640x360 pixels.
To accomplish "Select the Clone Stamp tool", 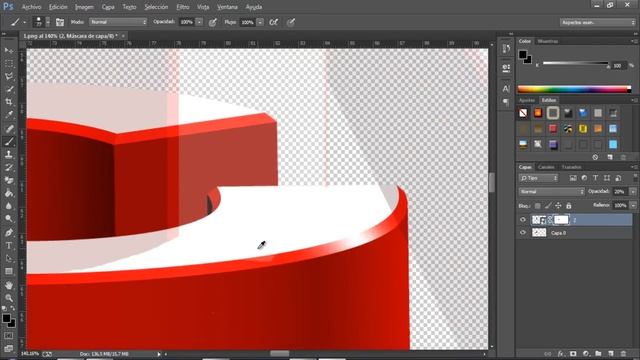I will pyautogui.click(x=9, y=155).
